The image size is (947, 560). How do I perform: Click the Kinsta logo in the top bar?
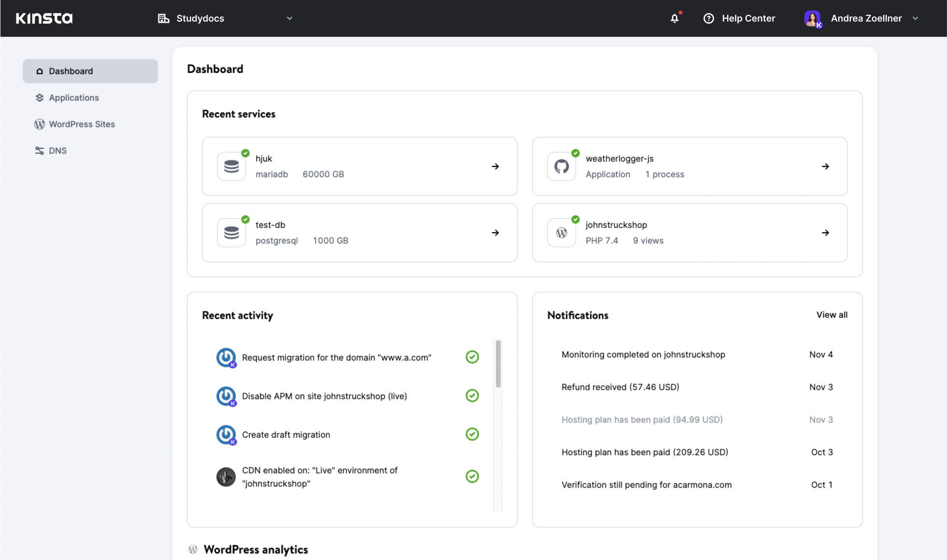(44, 18)
